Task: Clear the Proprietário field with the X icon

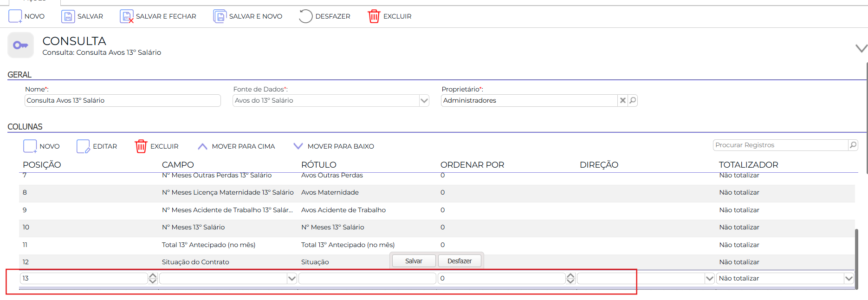Action: (x=623, y=100)
